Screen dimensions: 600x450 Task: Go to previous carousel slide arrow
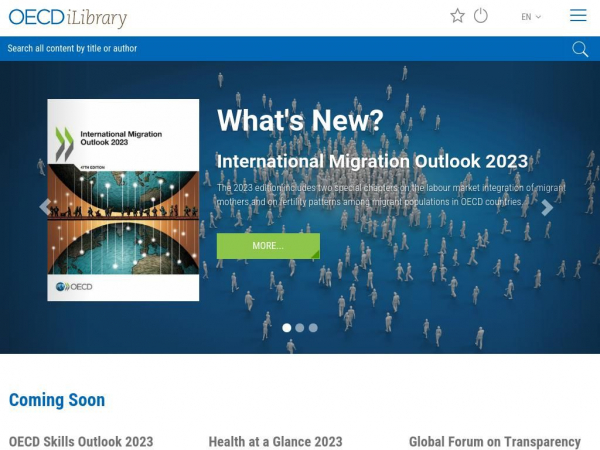pyautogui.click(x=45, y=207)
